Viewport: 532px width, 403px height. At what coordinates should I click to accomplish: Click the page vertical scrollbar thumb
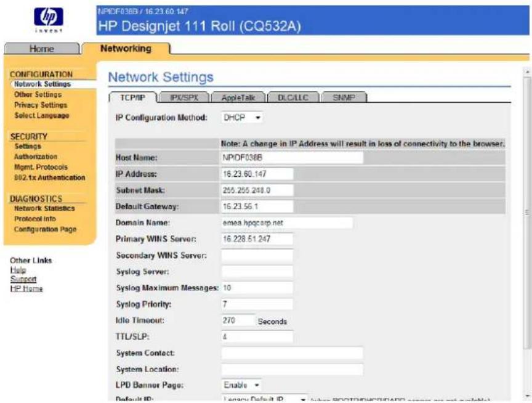coord(527,213)
